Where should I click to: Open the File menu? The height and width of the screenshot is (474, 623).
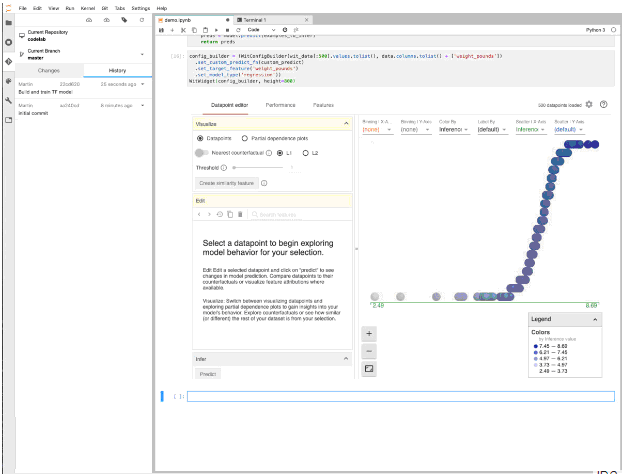23,8
